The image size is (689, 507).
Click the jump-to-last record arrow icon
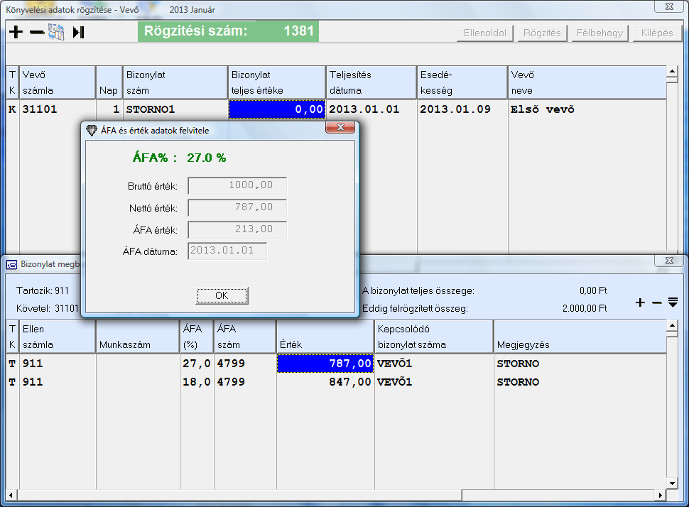(78, 32)
